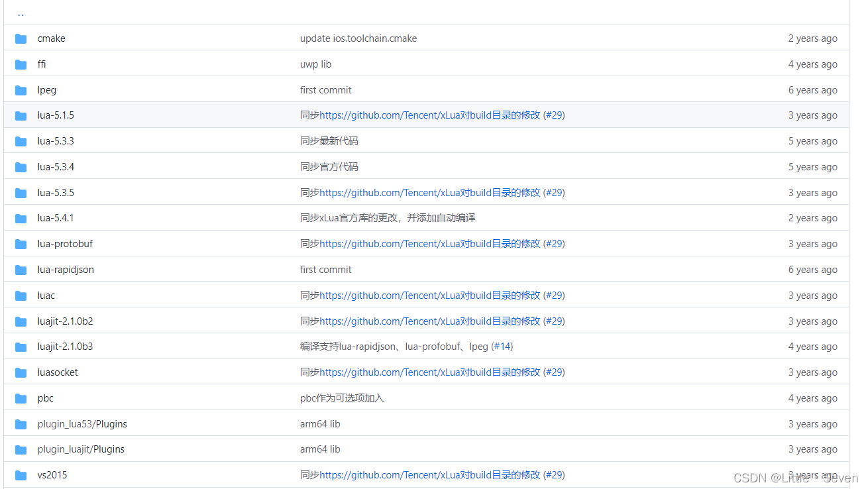This screenshot has width=868, height=489.
Task: Open pull request #29 link in lua-5.3.5 row
Action: [555, 192]
